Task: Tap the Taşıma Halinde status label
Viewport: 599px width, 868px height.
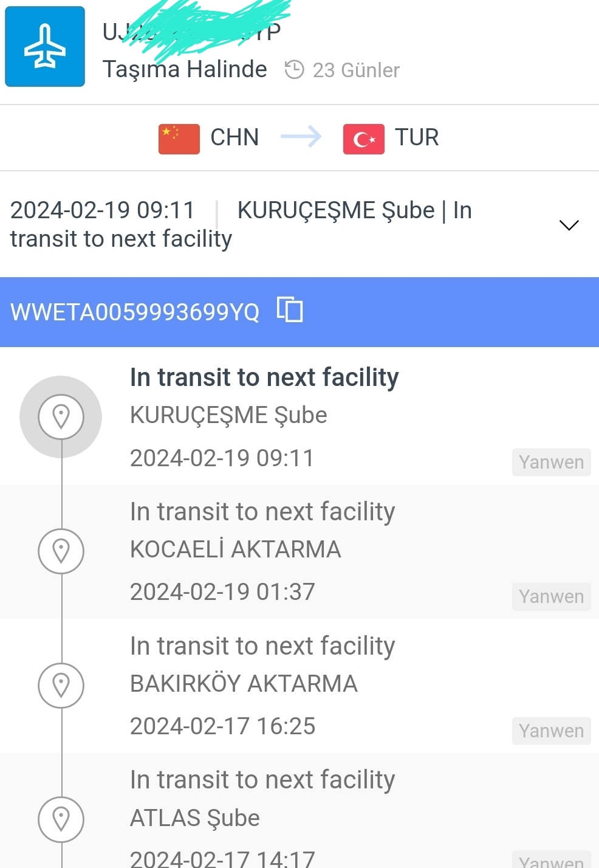Action: tap(185, 69)
